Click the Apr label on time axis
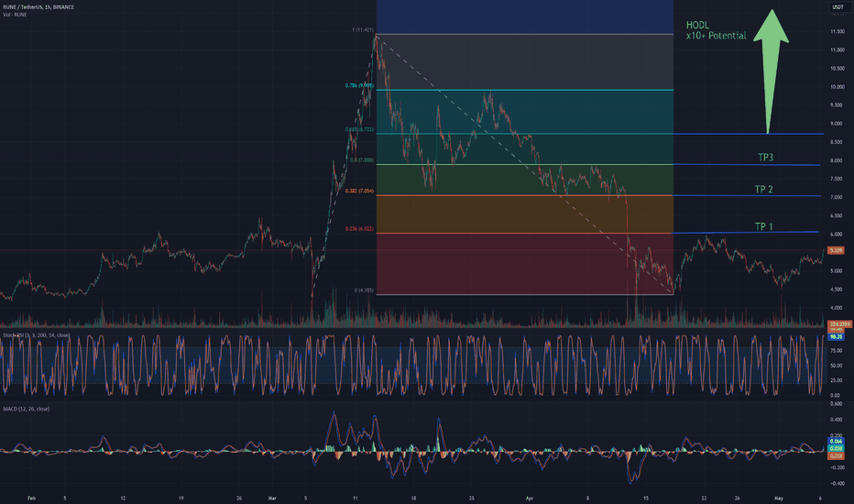The height and width of the screenshot is (504, 854). tap(530, 498)
